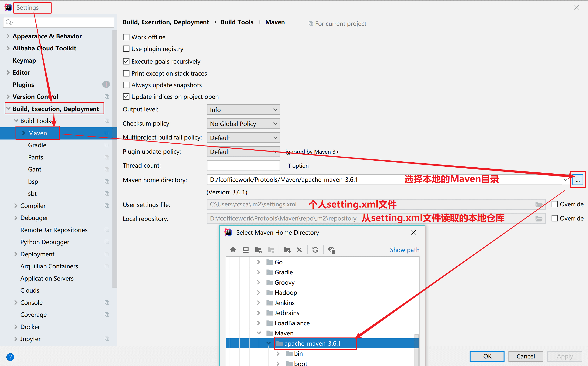Click the Show path link

point(404,250)
